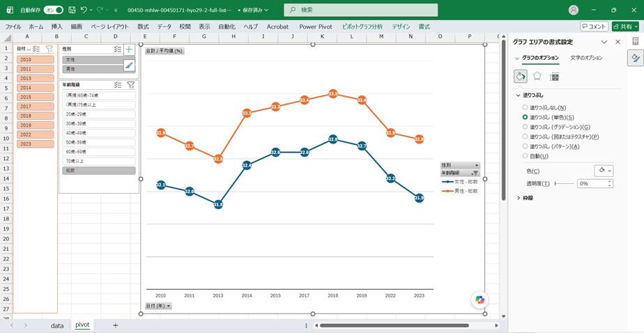Switch to the data sheet tab
644x333 pixels.
coord(57,325)
